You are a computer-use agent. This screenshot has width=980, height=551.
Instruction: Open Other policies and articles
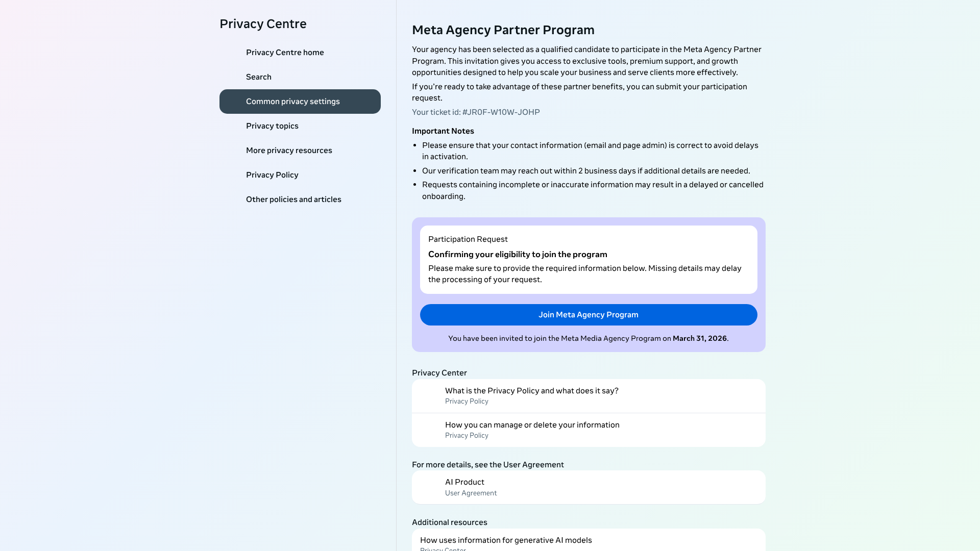click(x=293, y=199)
